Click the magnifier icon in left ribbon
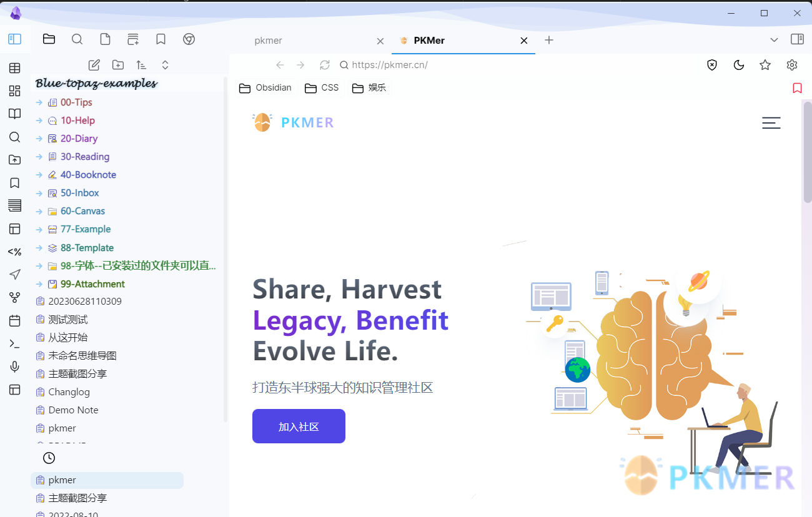 (x=14, y=137)
